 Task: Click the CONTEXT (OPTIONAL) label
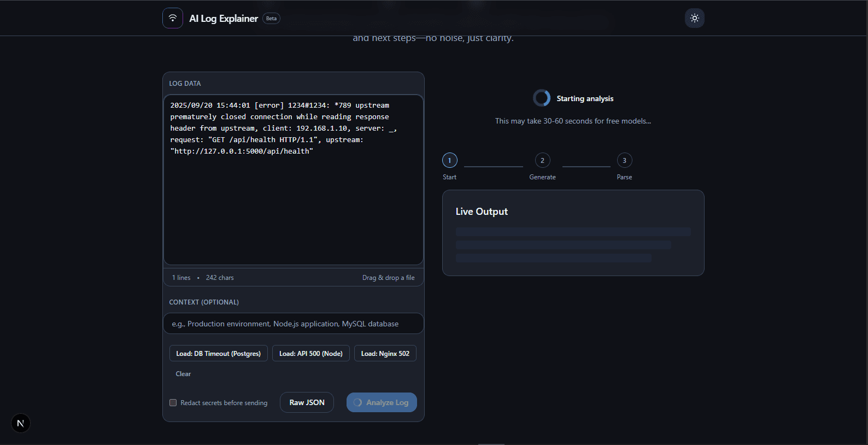click(x=204, y=302)
